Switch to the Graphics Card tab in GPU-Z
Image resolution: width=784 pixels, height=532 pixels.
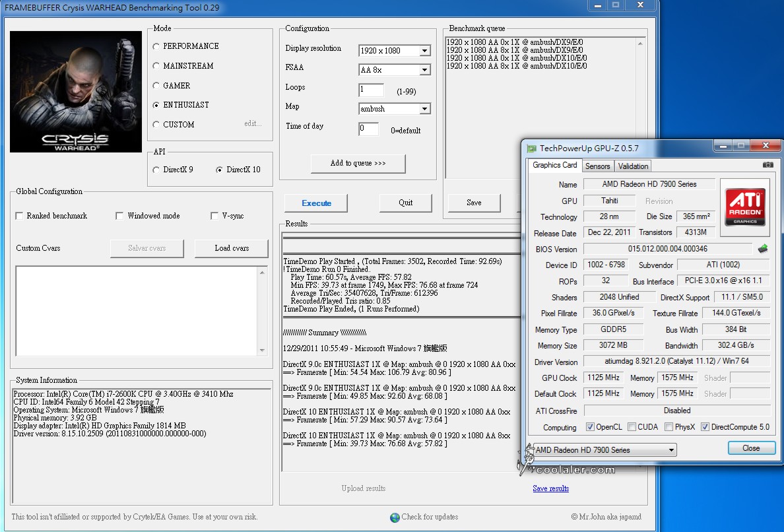coord(554,165)
